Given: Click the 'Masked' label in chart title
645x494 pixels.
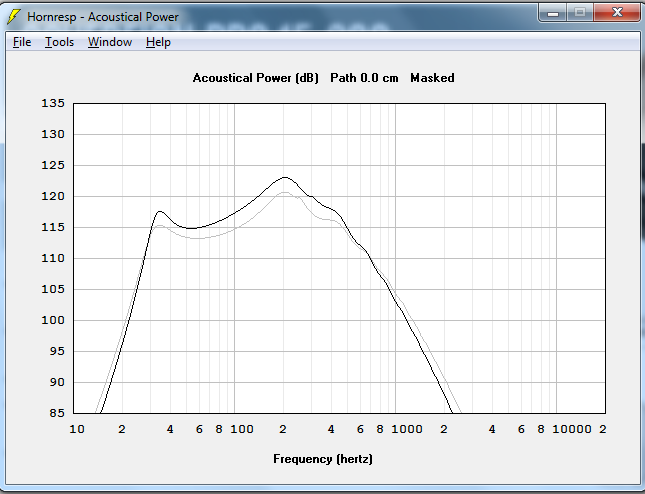Looking at the screenshot, I should click(432, 78).
